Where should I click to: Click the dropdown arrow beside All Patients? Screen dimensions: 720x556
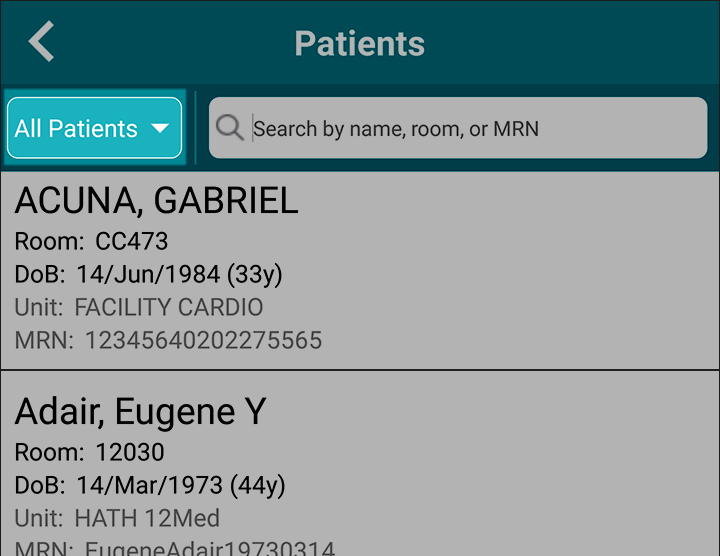point(160,128)
